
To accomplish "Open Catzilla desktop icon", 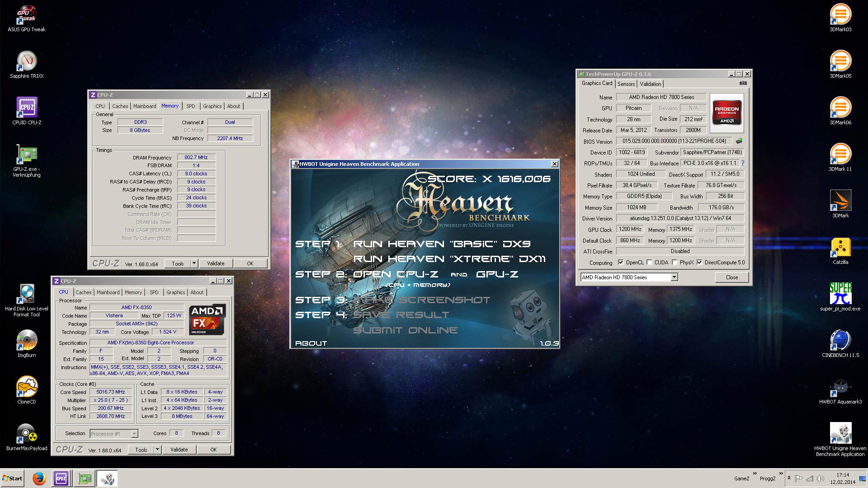I will [x=840, y=251].
